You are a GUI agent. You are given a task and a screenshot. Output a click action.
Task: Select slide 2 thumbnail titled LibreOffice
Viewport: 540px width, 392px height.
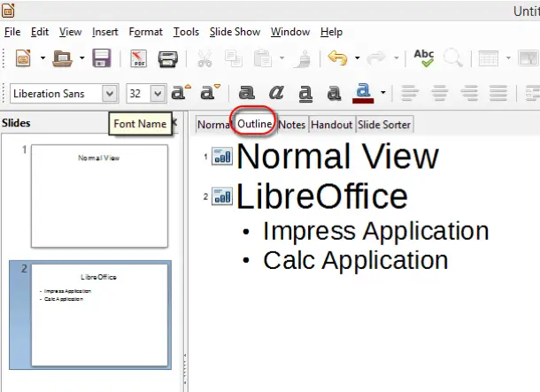(x=99, y=315)
